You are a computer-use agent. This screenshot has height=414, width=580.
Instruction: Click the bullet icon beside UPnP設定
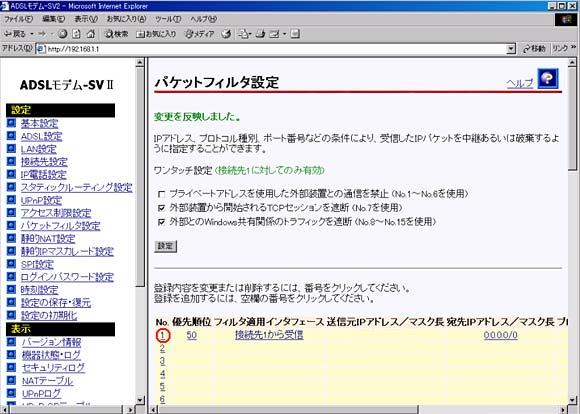[x=11, y=200]
